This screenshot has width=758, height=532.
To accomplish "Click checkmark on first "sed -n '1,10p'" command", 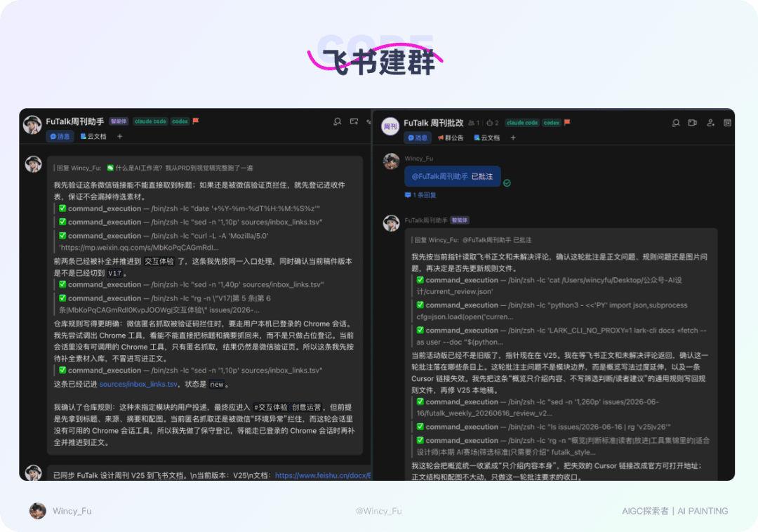I will [x=62, y=222].
